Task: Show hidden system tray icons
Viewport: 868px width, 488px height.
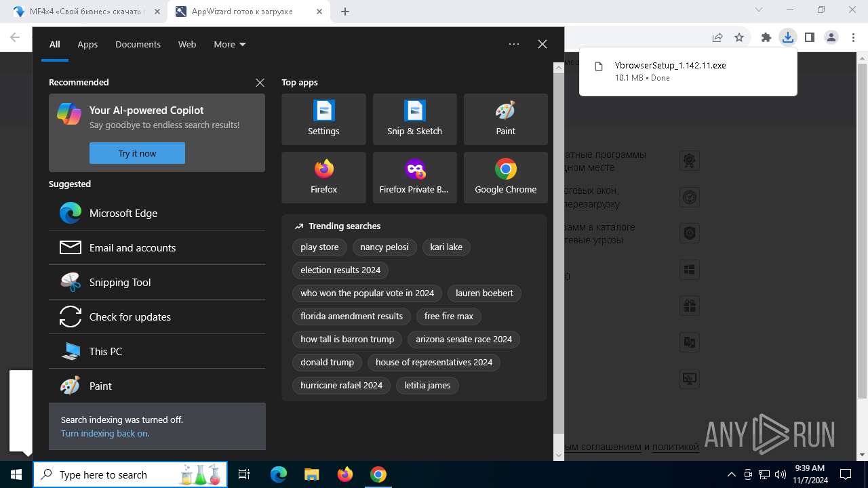Action: pyautogui.click(x=731, y=474)
